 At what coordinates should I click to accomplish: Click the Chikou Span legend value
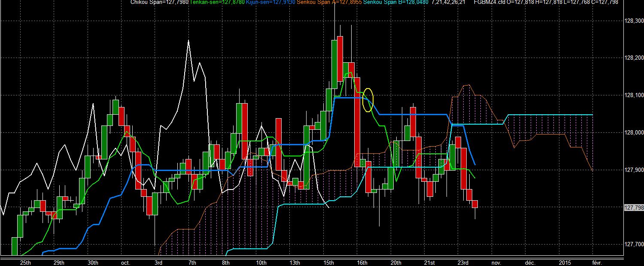159,3
